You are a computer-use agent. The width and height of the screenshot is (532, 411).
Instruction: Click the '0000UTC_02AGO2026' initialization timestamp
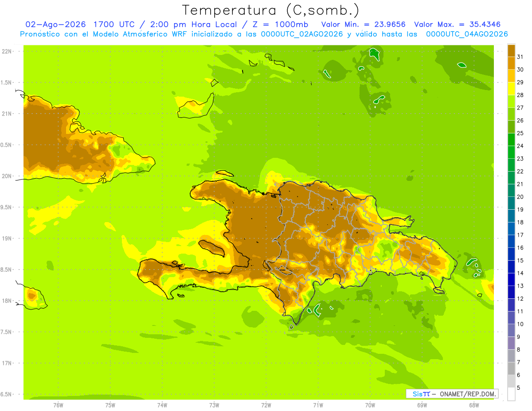click(x=302, y=34)
